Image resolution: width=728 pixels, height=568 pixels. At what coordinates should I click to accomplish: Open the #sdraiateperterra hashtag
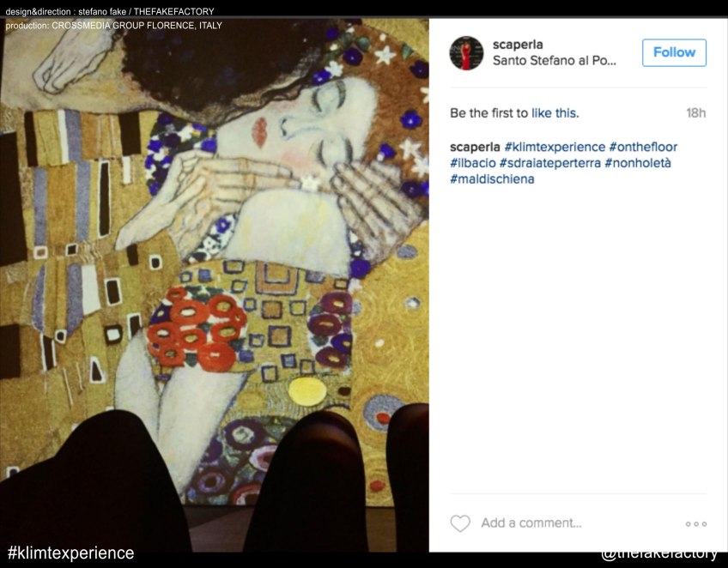tap(550, 163)
